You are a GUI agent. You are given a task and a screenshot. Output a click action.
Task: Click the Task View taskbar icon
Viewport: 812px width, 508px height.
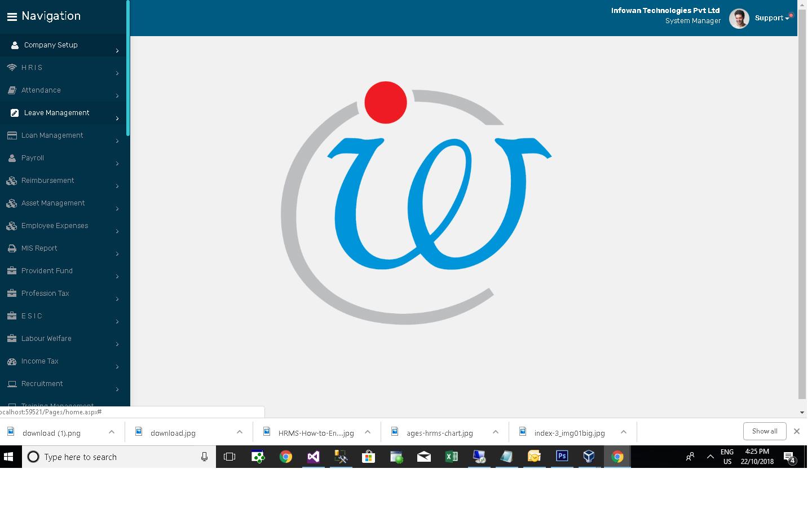[230, 457]
